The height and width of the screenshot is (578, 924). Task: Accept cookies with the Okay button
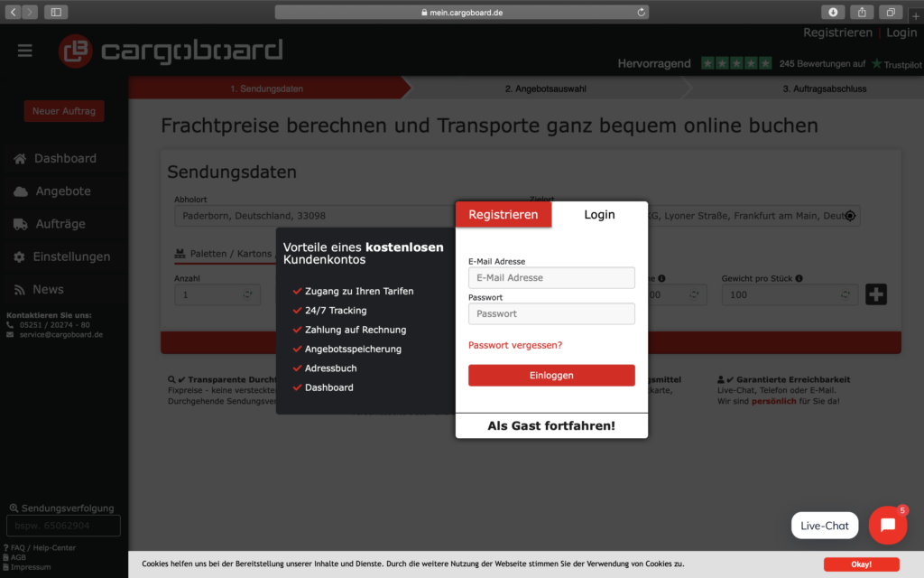pos(861,564)
